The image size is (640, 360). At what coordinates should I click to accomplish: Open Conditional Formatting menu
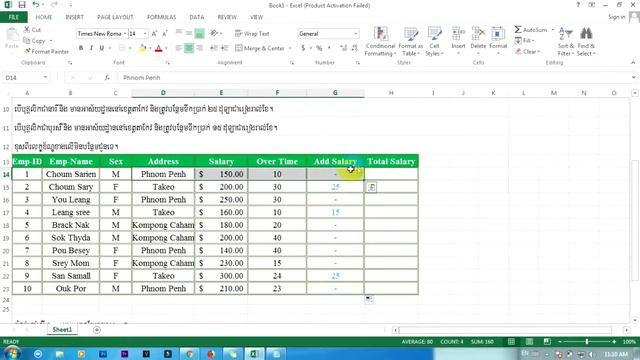pyautogui.click(x=380, y=42)
